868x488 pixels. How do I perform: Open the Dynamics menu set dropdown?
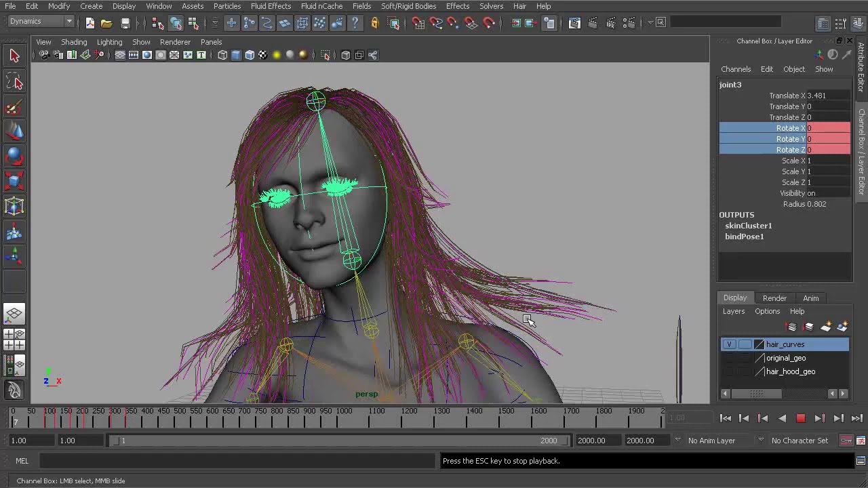[x=41, y=22]
